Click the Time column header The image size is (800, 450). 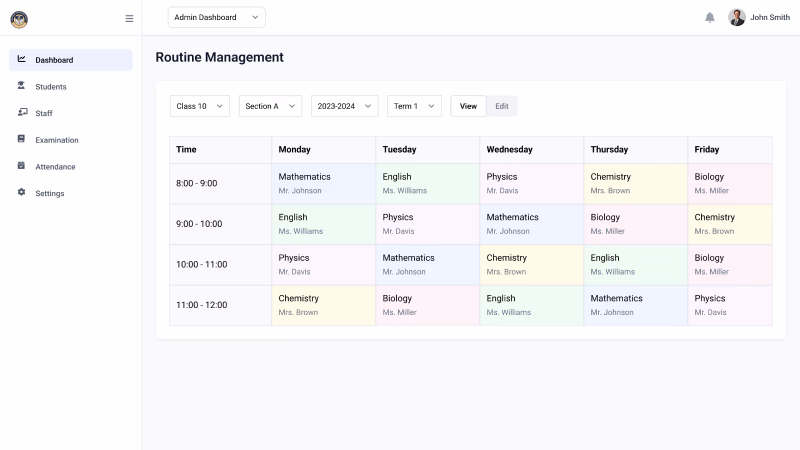220,149
